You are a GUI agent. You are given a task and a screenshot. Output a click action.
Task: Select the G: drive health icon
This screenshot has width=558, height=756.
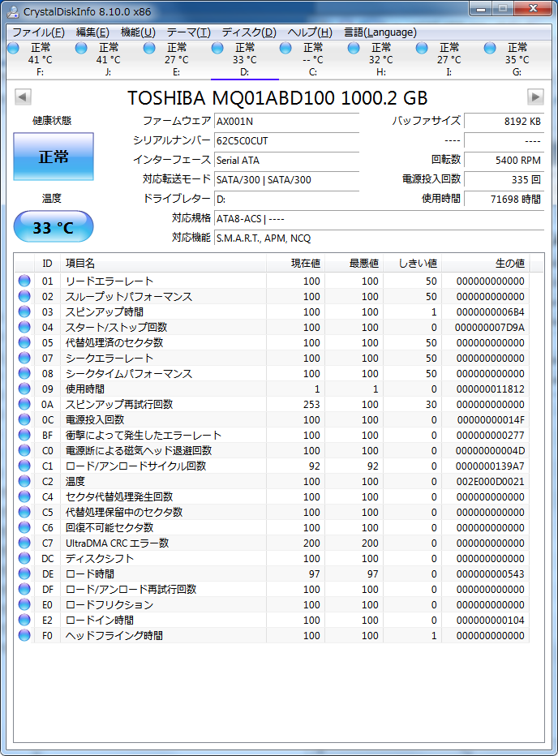click(490, 48)
